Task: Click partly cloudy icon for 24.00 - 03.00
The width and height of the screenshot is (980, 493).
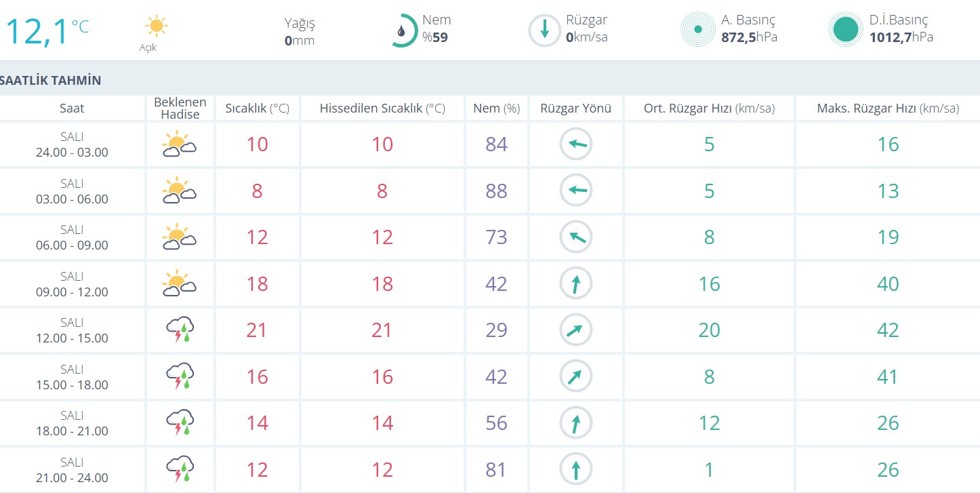Action: click(179, 144)
